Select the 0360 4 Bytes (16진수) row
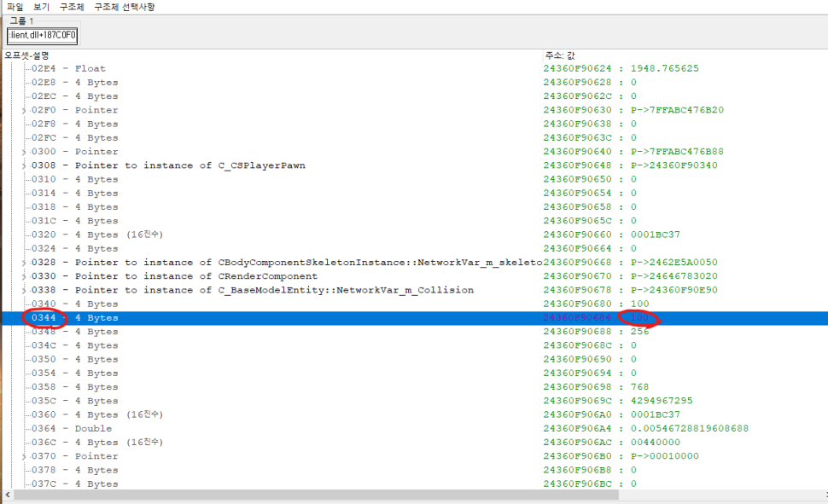 coord(97,414)
